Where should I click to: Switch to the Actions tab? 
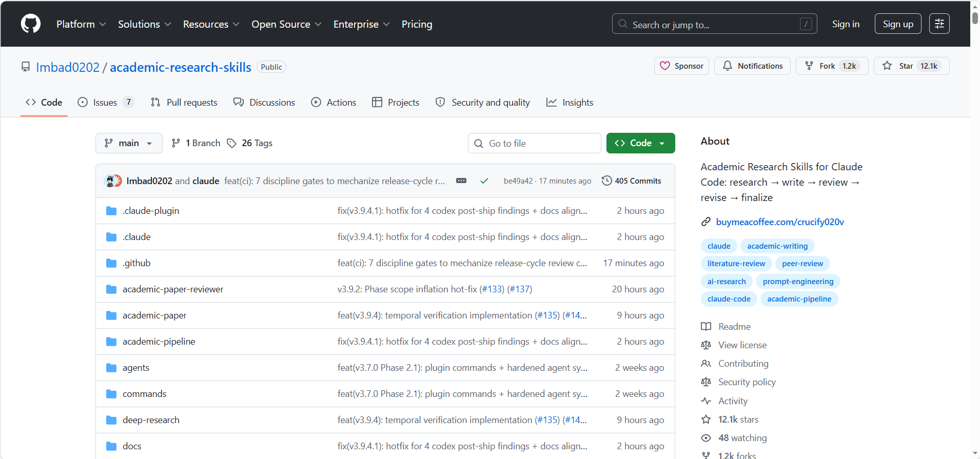(x=334, y=103)
